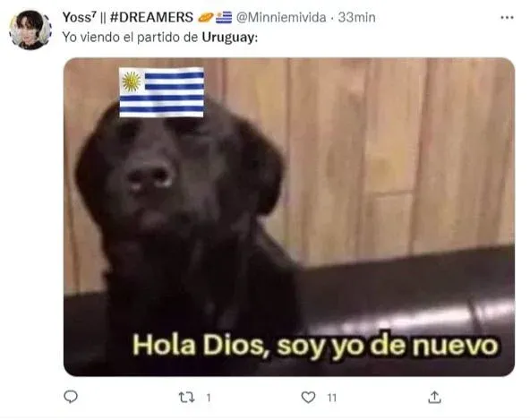Click the Uruguay flag sticker on dog

click(161, 92)
